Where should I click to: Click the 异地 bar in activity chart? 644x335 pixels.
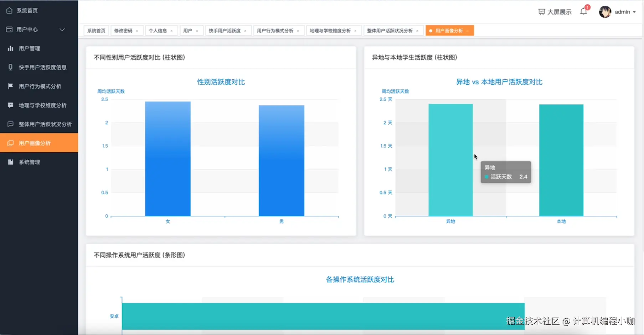[450, 160]
